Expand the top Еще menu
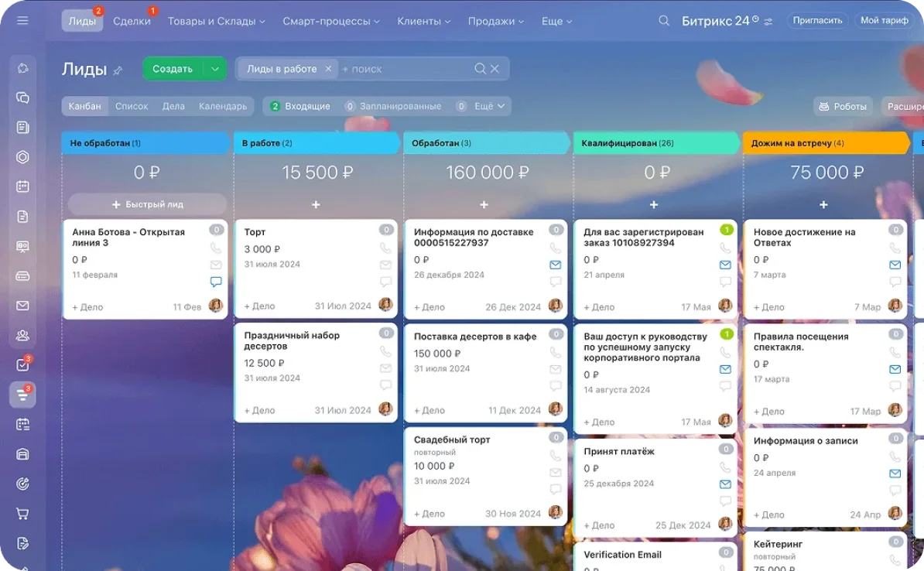 [x=557, y=21]
